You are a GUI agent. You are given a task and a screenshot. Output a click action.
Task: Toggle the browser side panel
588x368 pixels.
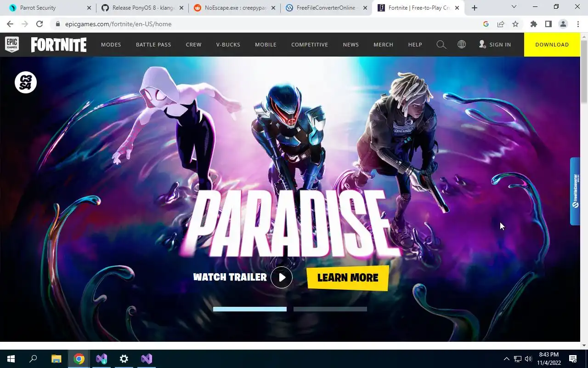pyautogui.click(x=548, y=24)
